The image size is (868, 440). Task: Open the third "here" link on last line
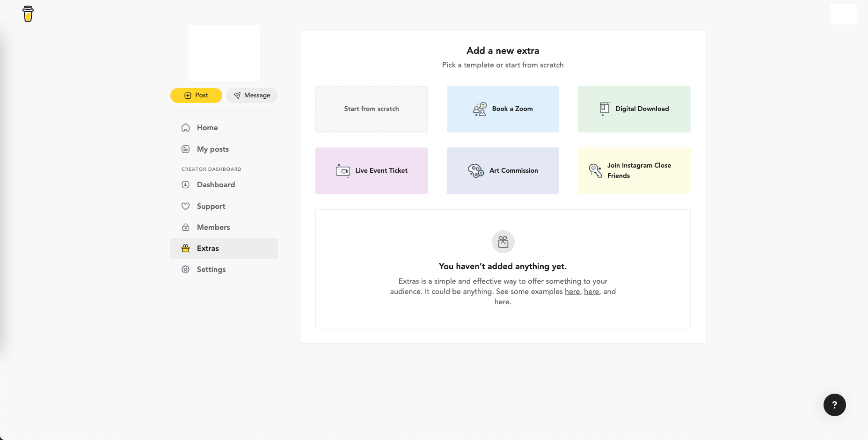pyautogui.click(x=502, y=302)
